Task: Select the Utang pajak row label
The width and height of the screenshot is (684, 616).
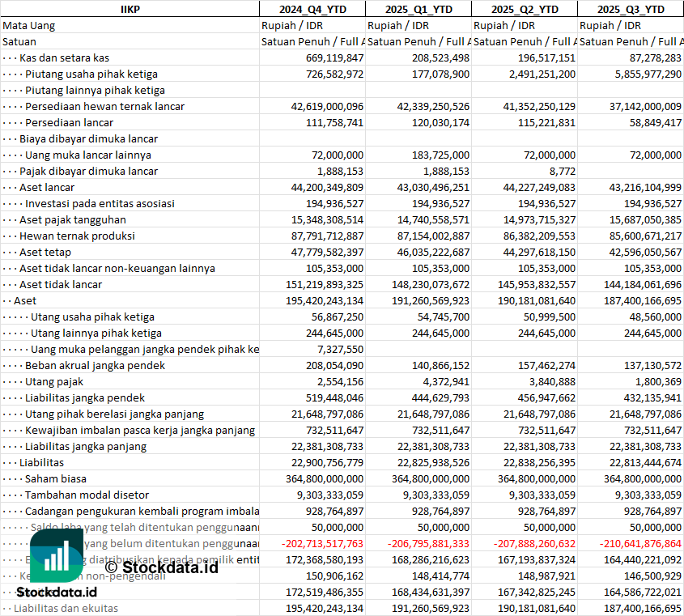Action: point(53,381)
